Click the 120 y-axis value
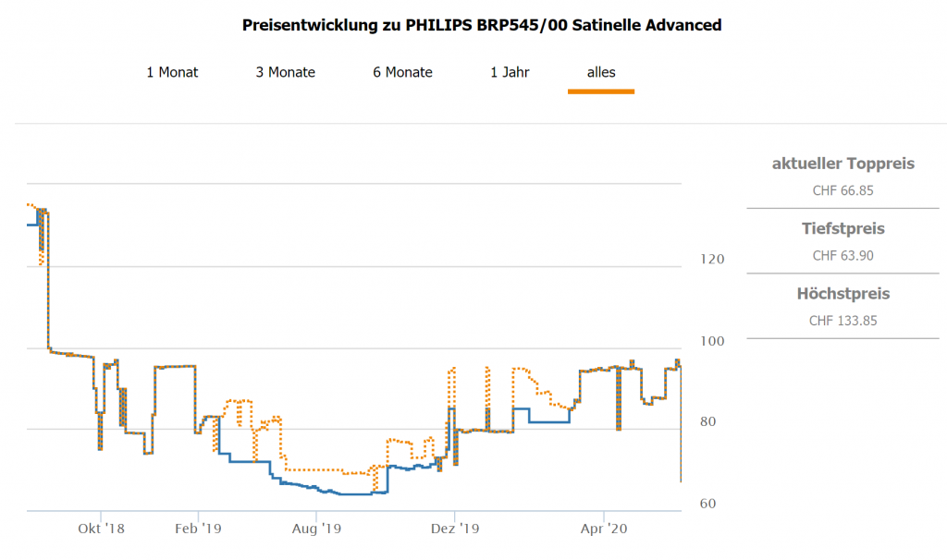Viewport: 947px width, 560px height. (x=711, y=259)
